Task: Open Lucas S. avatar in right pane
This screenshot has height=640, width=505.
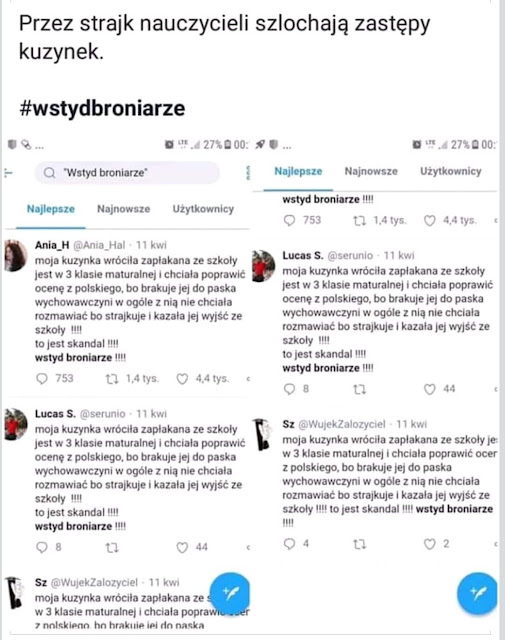Action: tap(263, 266)
